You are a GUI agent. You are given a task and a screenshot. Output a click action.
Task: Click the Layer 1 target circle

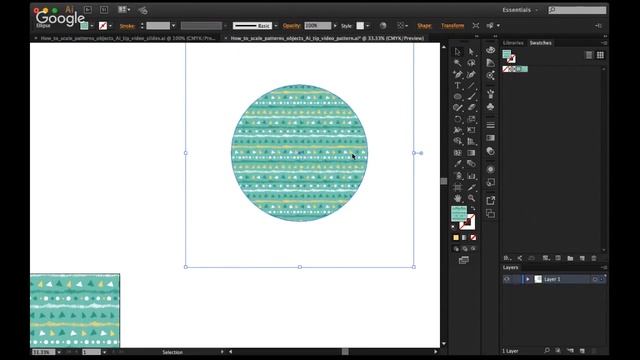tap(595, 279)
